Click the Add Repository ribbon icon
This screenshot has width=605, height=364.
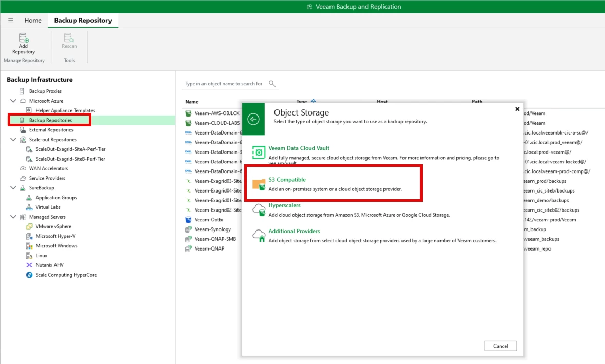coord(24,39)
